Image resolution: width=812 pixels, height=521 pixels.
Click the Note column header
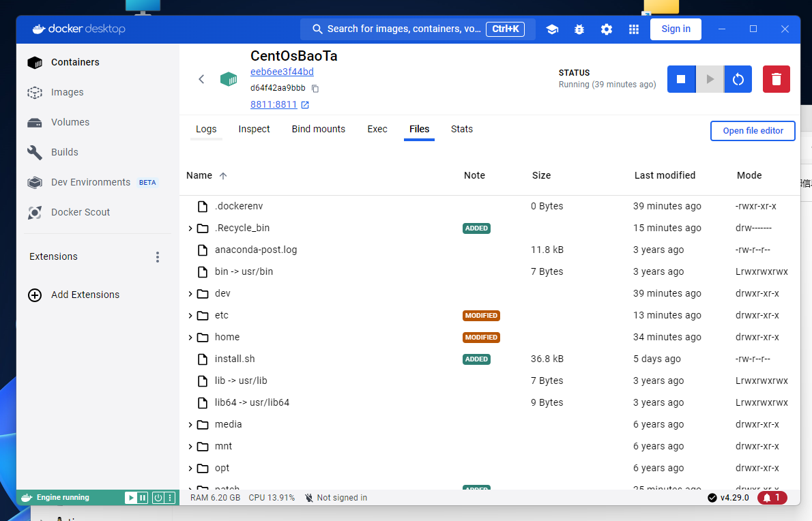[474, 175]
